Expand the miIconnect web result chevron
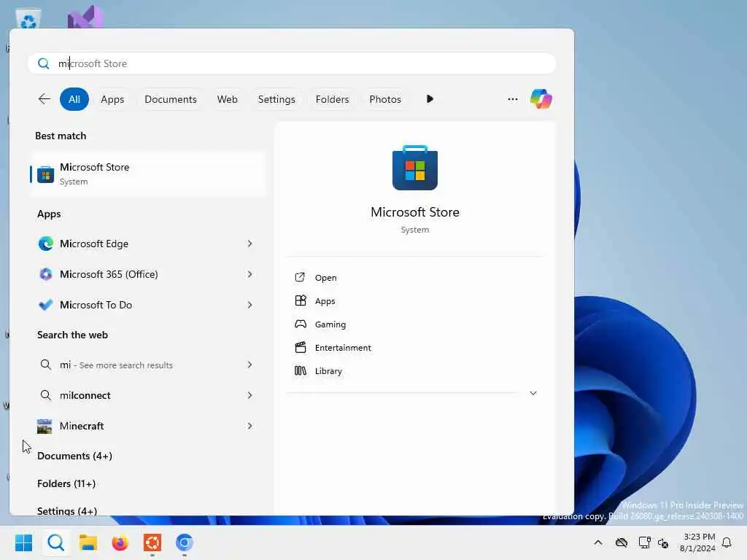Image resolution: width=747 pixels, height=560 pixels. [249, 395]
